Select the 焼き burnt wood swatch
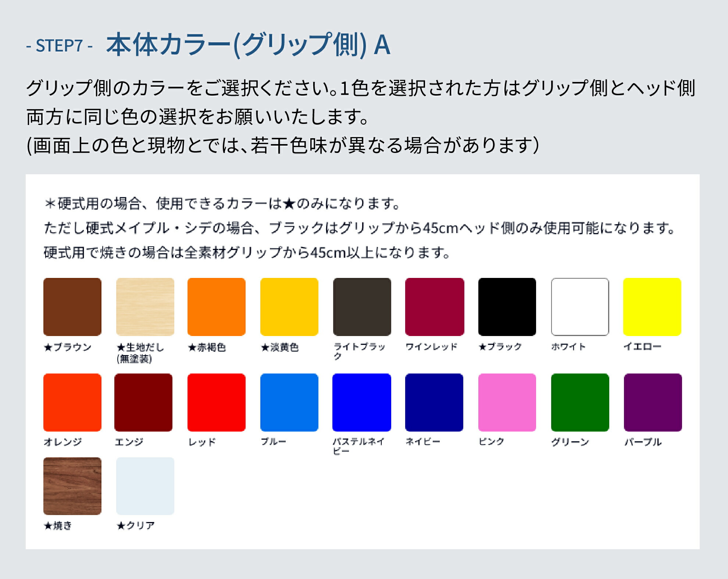The image size is (728, 579). tap(72, 486)
